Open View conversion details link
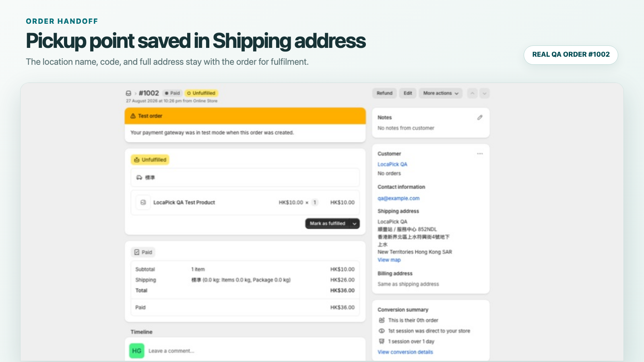 coord(405,352)
